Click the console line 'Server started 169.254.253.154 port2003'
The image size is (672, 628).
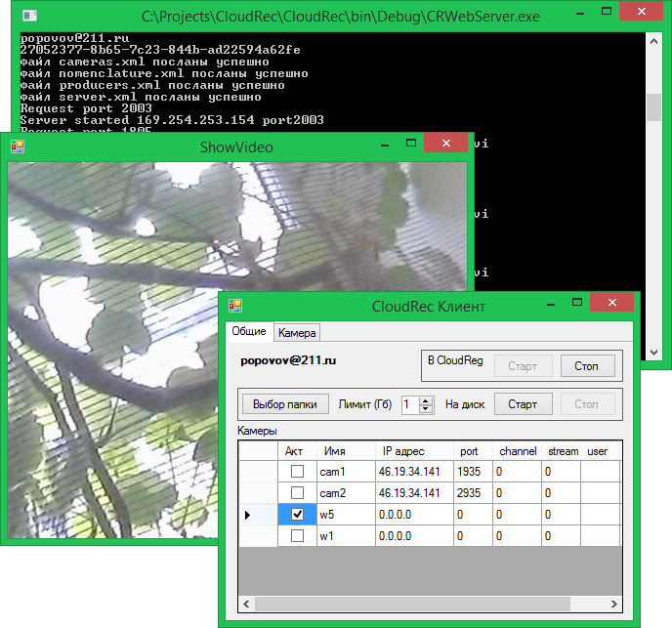tap(172, 119)
